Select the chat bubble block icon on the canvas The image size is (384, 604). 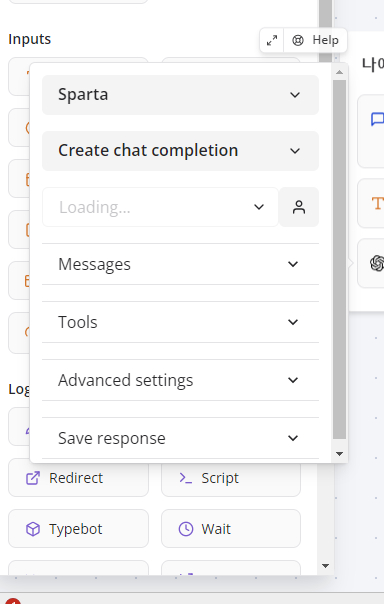[377, 119]
